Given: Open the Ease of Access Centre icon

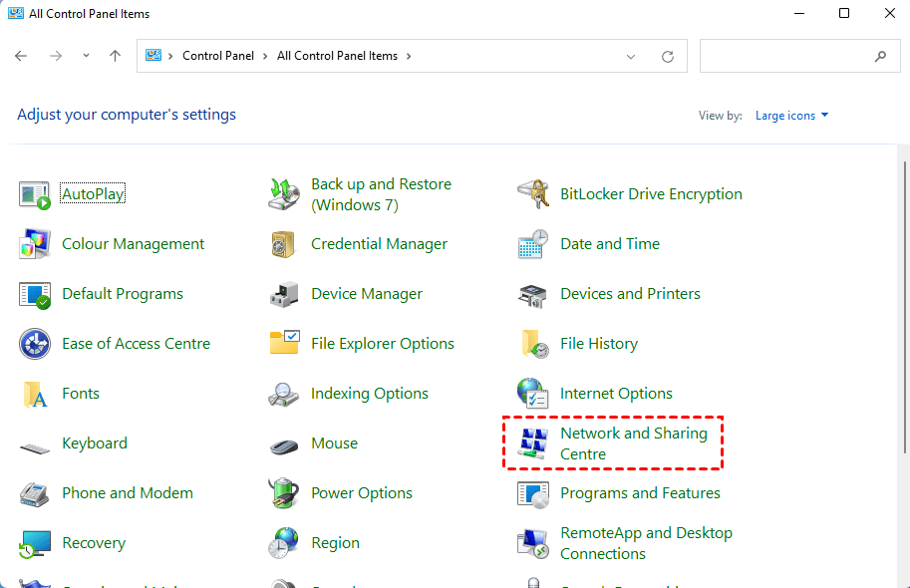Looking at the screenshot, I should (x=34, y=344).
